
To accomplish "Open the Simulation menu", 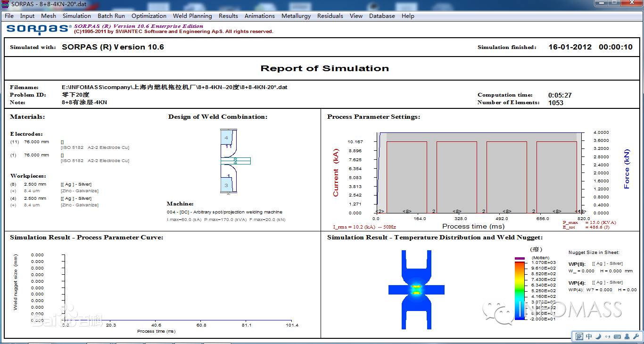I will (77, 16).
